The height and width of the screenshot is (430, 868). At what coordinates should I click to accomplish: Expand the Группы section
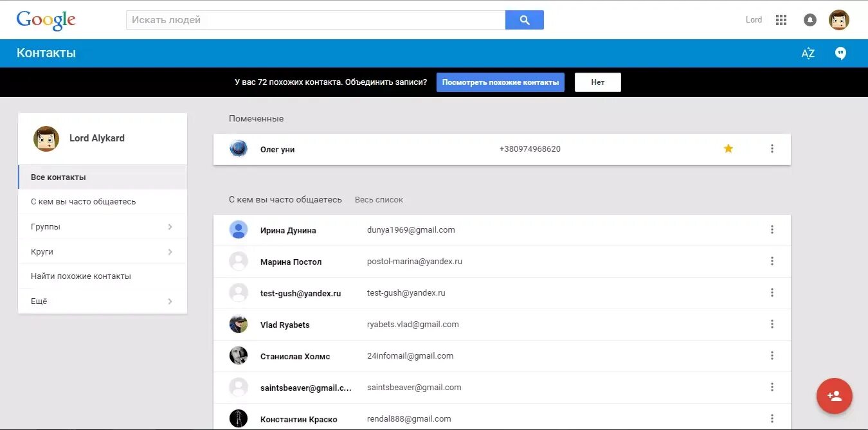[x=103, y=226]
